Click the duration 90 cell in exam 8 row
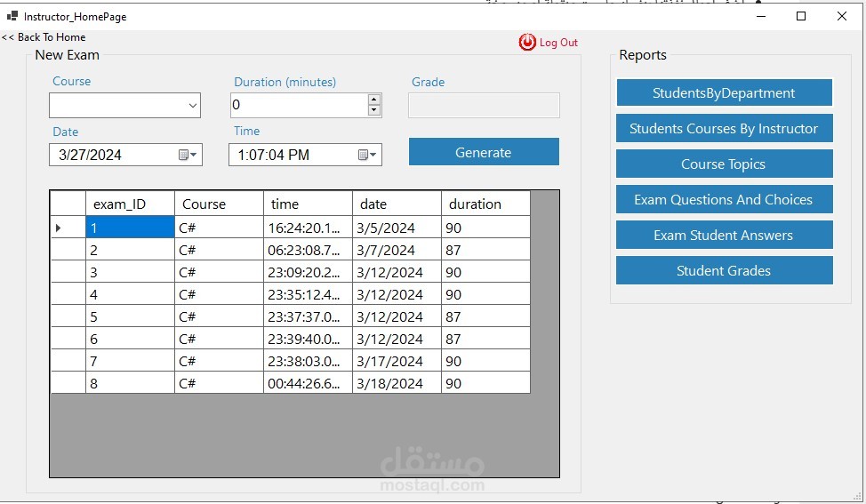The width and height of the screenshot is (866, 504). click(x=486, y=382)
